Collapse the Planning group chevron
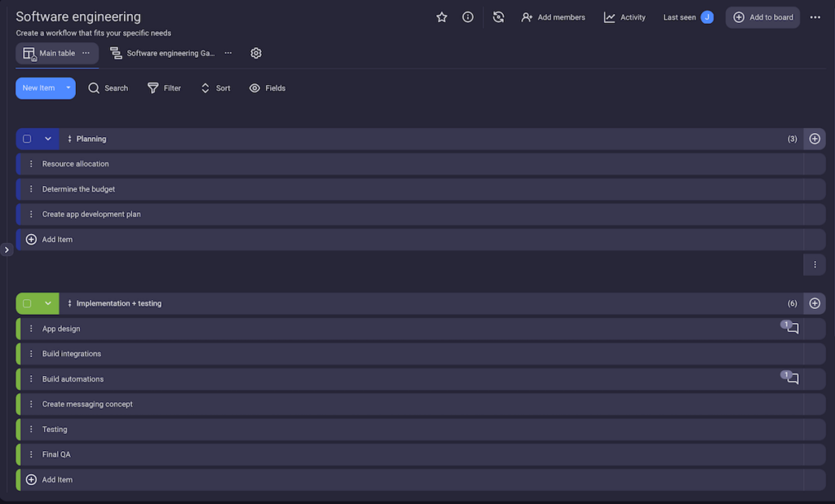 pyautogui.click(x=48, y=139)
